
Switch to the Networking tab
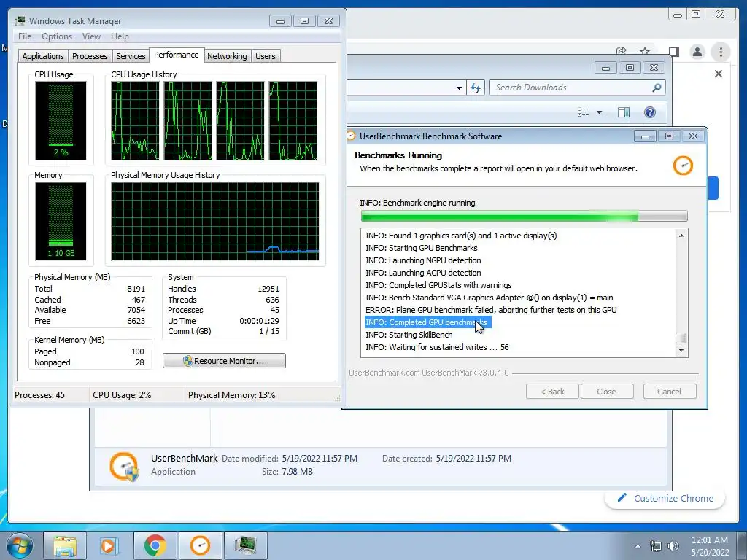point(228,56)
